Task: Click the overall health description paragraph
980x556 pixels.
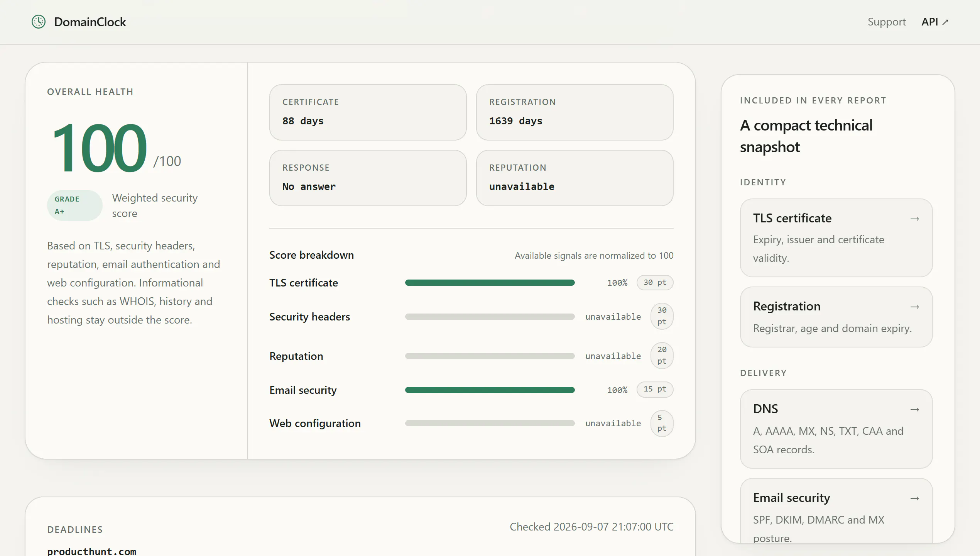Action: coord(133,283)
